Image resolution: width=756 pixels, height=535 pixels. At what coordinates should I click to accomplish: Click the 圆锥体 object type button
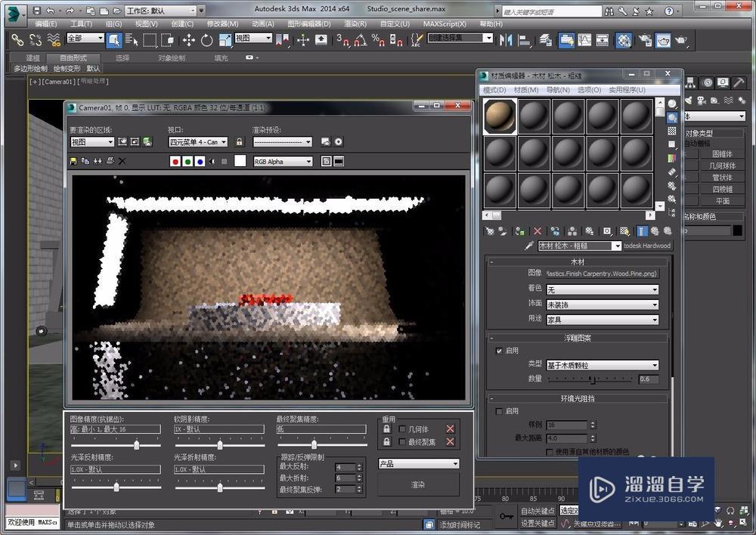click(x=722, y=154)
